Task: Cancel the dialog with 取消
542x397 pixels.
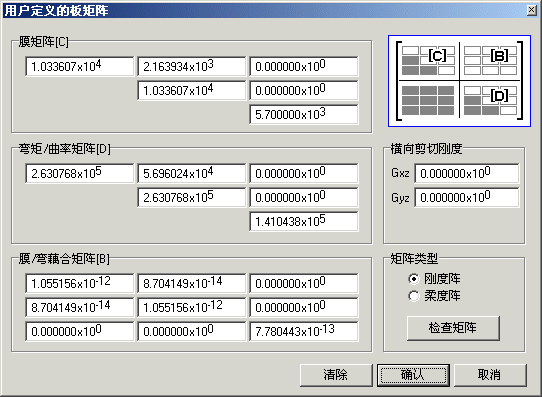Action: (x=490, y=375)
